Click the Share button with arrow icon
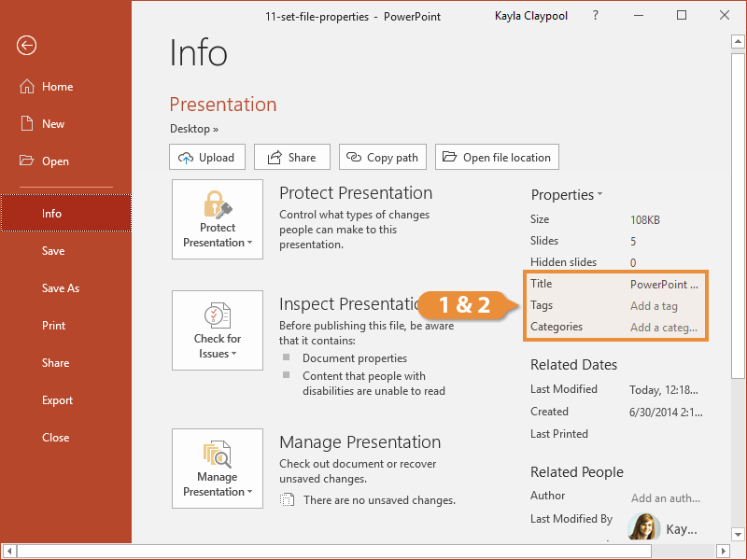Screen dimensions: 747x560 tap(292, 158)
